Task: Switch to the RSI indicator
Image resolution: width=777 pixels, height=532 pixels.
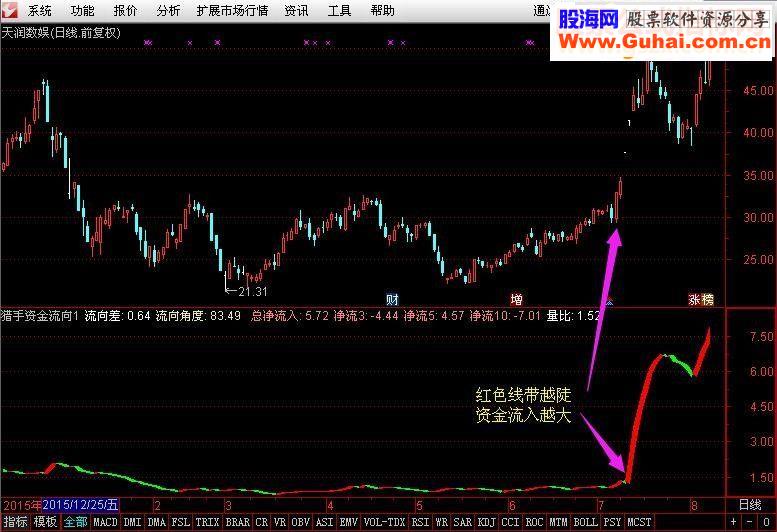Action: pyautogui.click(x=421, y=522)
